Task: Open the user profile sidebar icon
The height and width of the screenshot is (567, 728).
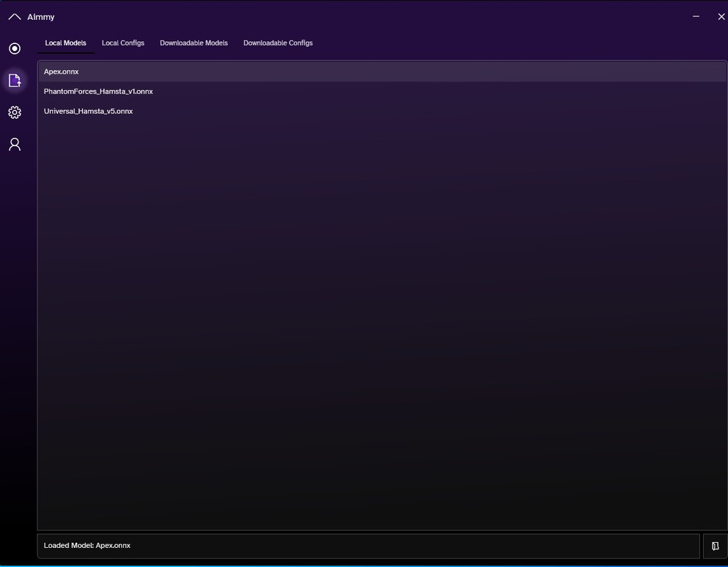Action: (14, 145)
